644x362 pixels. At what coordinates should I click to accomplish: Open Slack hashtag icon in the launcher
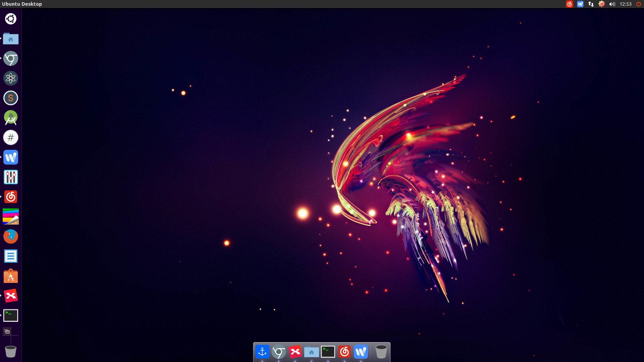click(x=11, y=138)
